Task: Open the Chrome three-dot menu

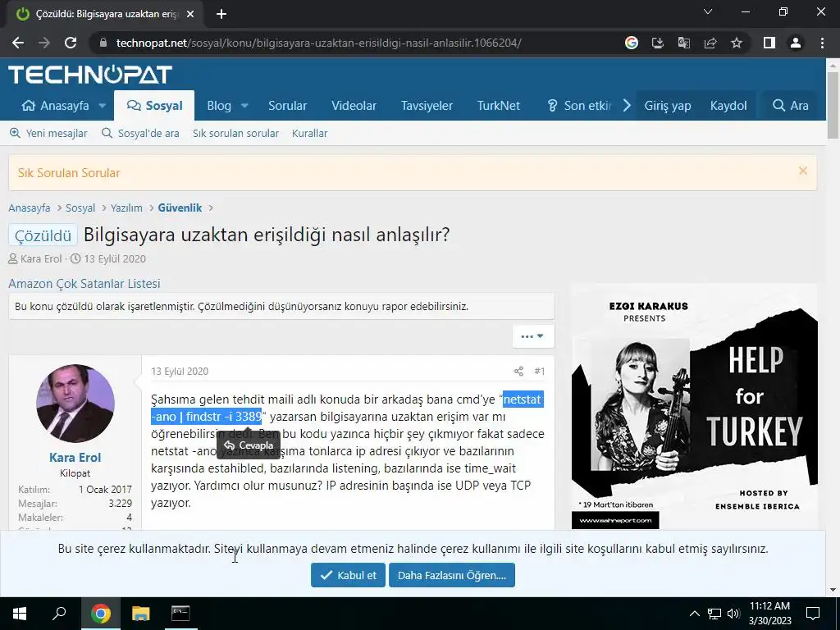Action: click(822, 43)
